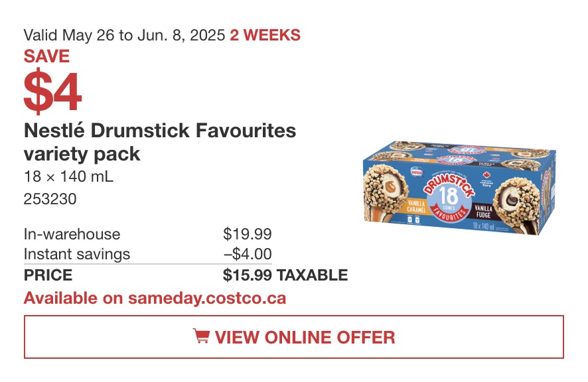Select the 18 × 140 mL size text
The height and width of the screenshot is (382, 588).
pyautogui.click(x=68, y=176)
